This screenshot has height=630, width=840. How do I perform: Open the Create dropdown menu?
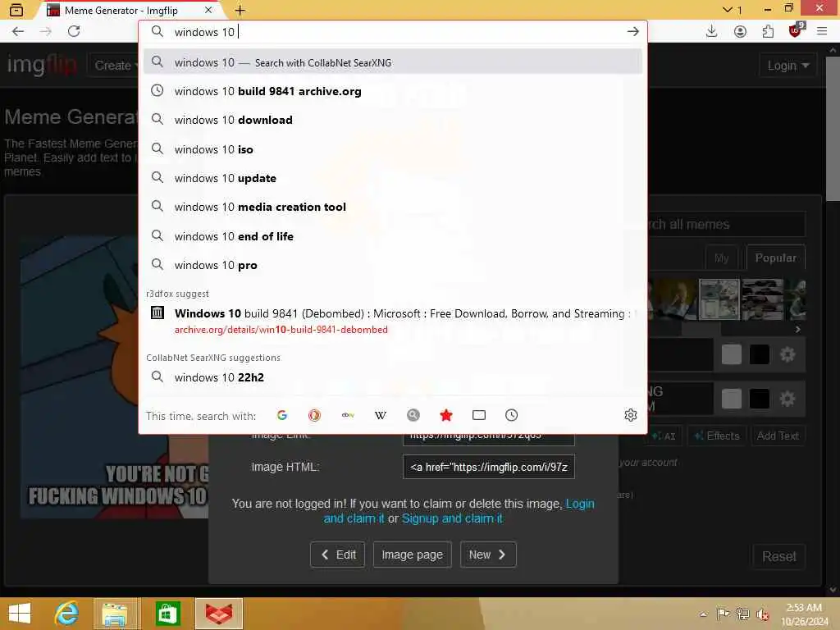(113, 66)
